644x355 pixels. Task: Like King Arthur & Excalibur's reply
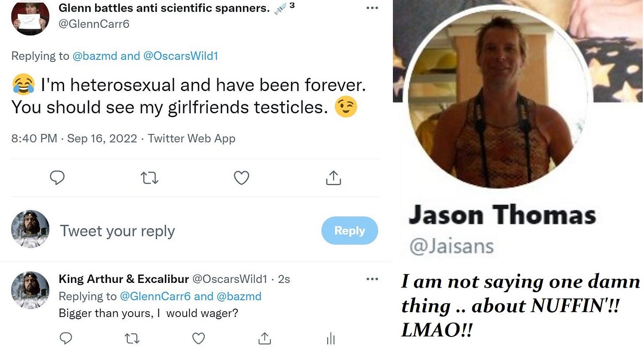tap(199, 339)
